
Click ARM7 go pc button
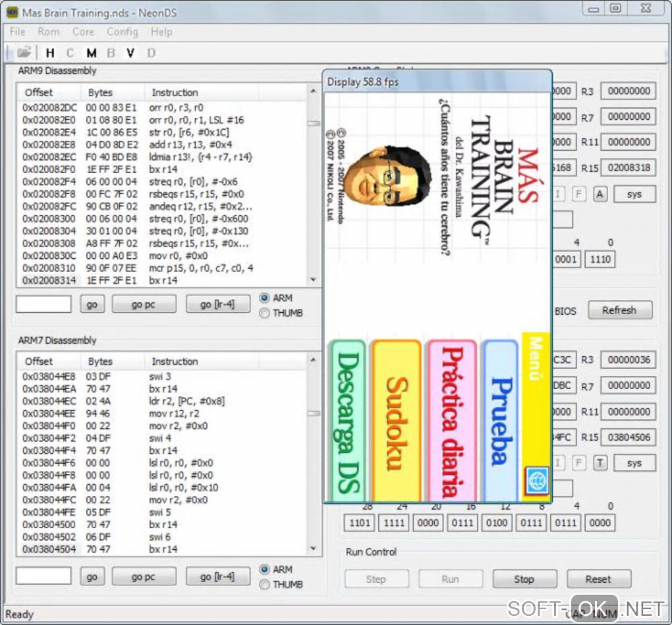(x=144, y=576)
